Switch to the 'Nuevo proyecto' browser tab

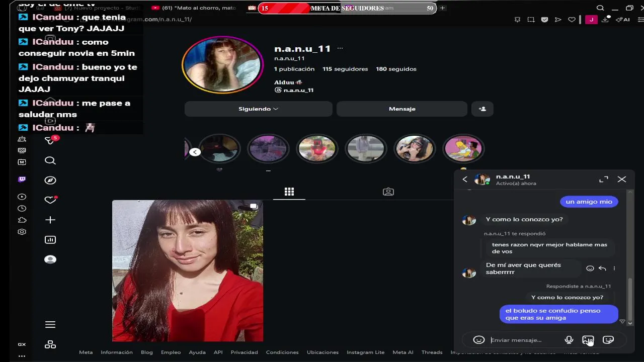tap(97, 8)
